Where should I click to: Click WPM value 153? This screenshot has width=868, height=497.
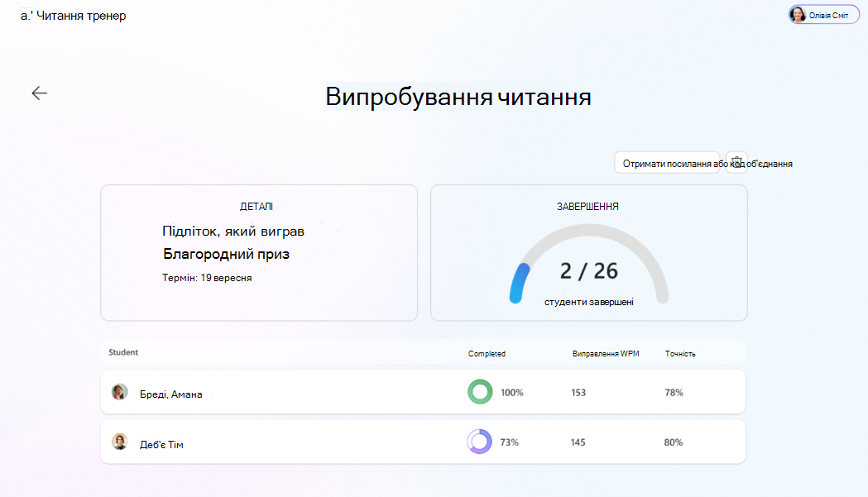coord(578,393)
